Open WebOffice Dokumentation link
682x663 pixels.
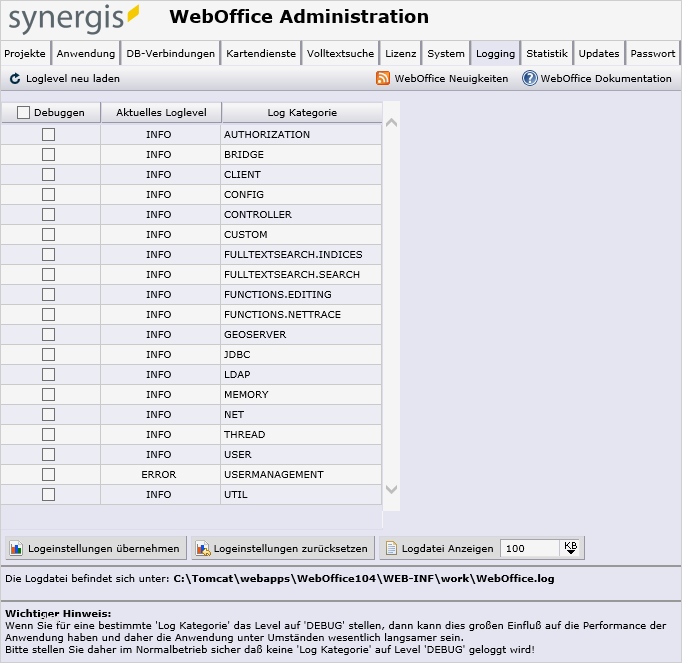[x=606, y=79]
